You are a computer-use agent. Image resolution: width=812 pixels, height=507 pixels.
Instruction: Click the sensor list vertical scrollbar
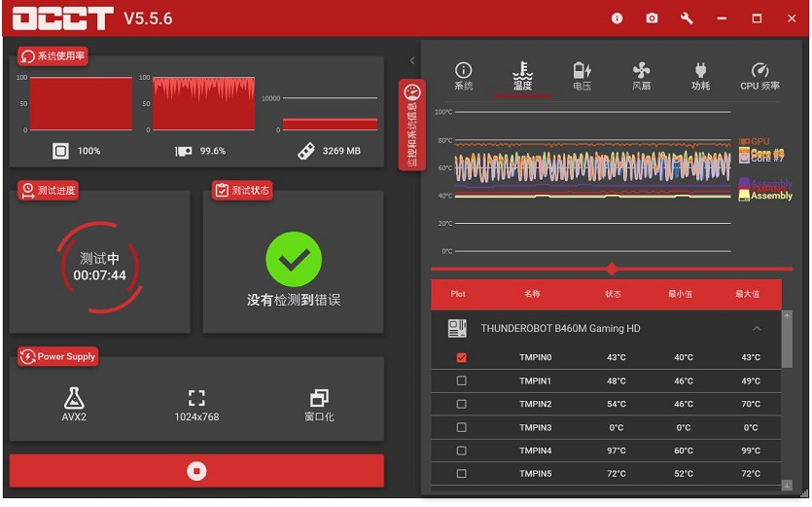[x=786, y=341]
